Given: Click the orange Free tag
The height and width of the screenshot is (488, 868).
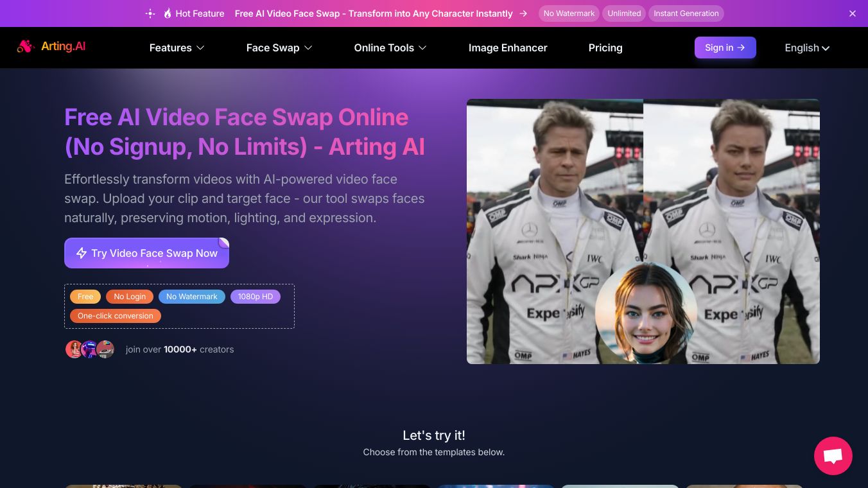Looking at the screenshot, I should (x=85, y=297).
